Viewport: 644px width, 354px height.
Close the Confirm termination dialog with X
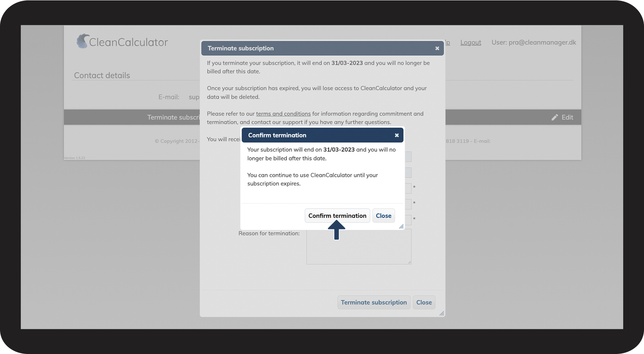tap(397, 135)
